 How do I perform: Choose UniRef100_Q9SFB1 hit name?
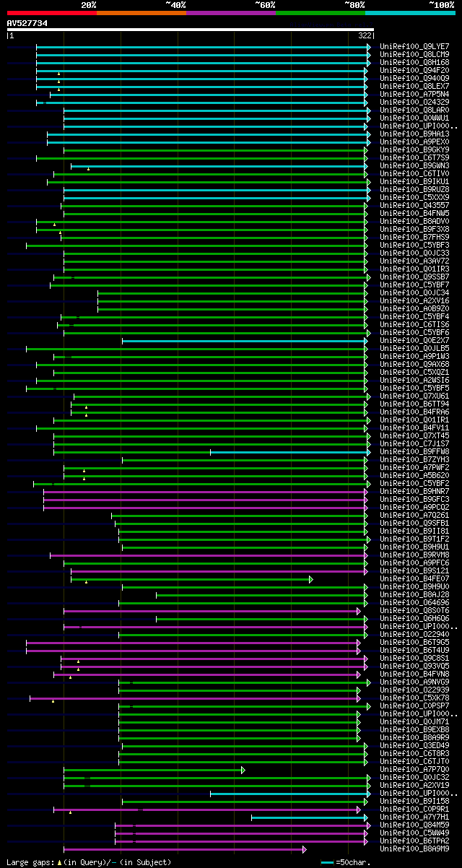[x=414, y=523]
